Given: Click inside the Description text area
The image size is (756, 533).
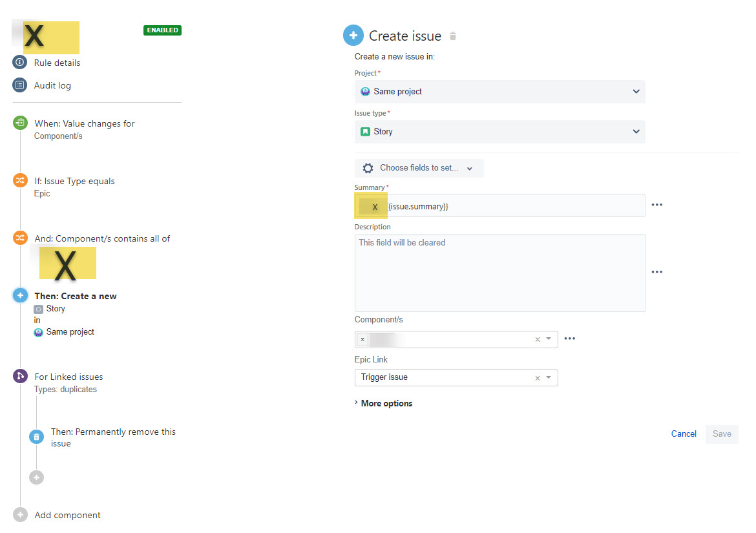Looking at the screenshot, I should 499,273.
